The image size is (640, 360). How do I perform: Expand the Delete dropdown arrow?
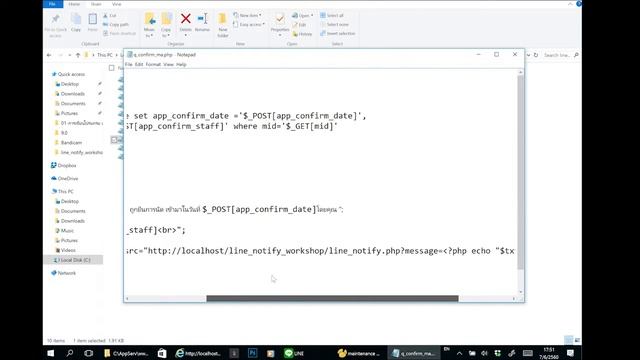186,36
